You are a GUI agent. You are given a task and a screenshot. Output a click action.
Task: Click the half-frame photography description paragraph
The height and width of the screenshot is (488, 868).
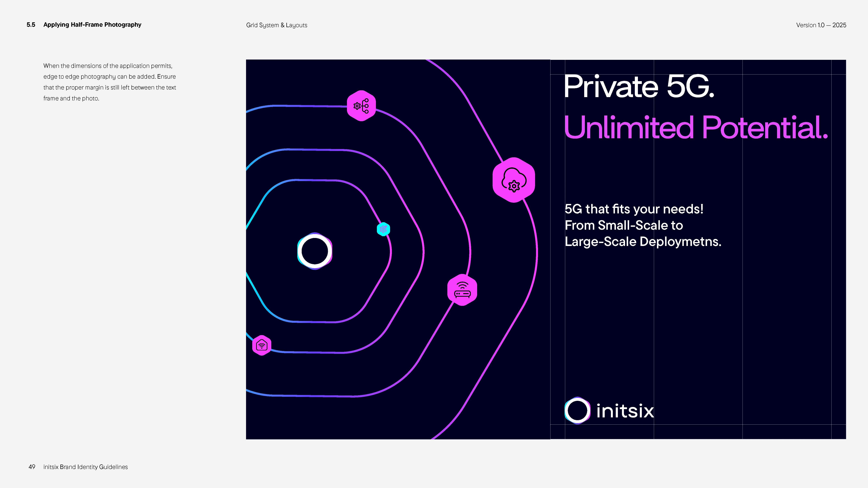(x=110, y=82)
